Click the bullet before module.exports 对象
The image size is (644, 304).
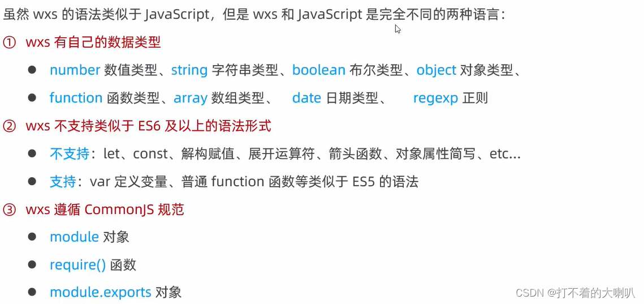[32, 292]
